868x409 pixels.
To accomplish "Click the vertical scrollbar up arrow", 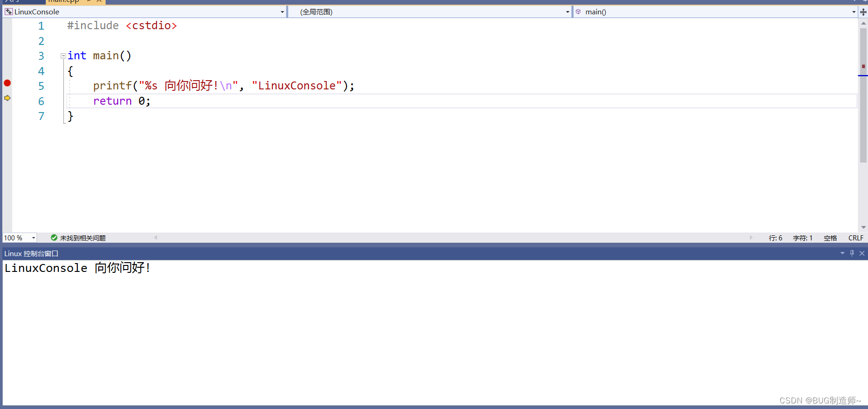I will [863, 23].
